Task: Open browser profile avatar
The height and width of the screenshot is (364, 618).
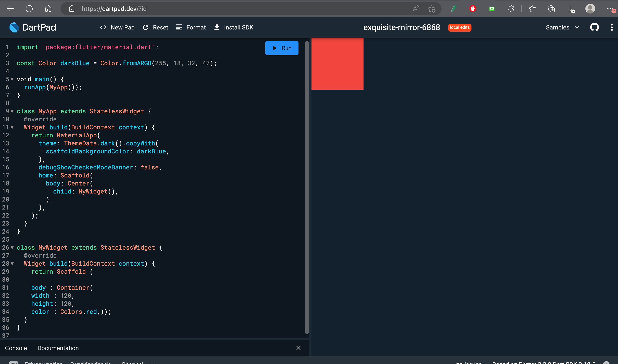Action: 590,9
